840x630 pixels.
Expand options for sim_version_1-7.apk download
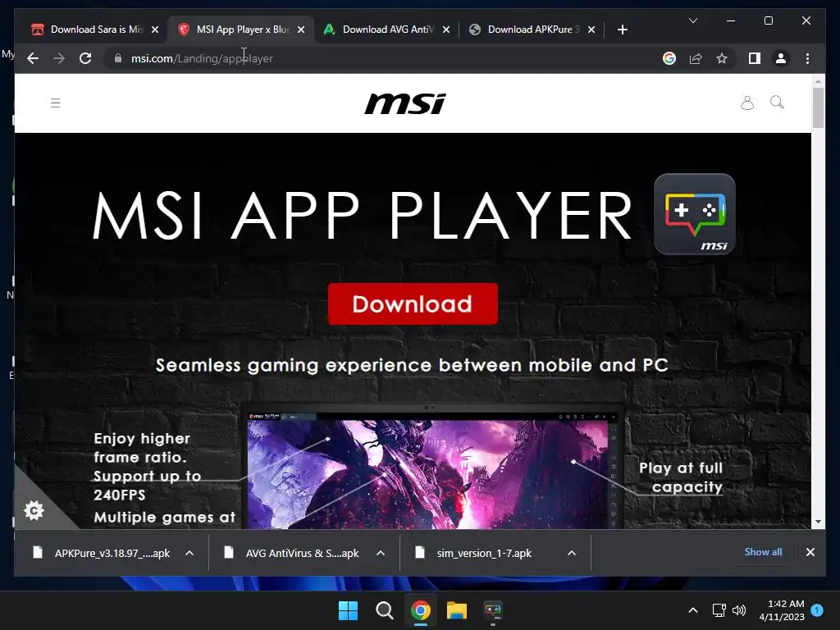pyautogui.click(x=572, y=553)
